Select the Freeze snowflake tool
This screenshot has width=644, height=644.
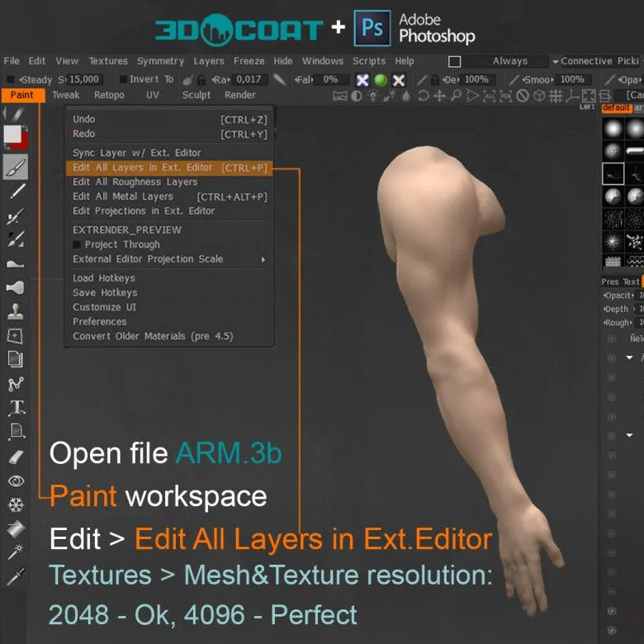(x=16, y=504)
